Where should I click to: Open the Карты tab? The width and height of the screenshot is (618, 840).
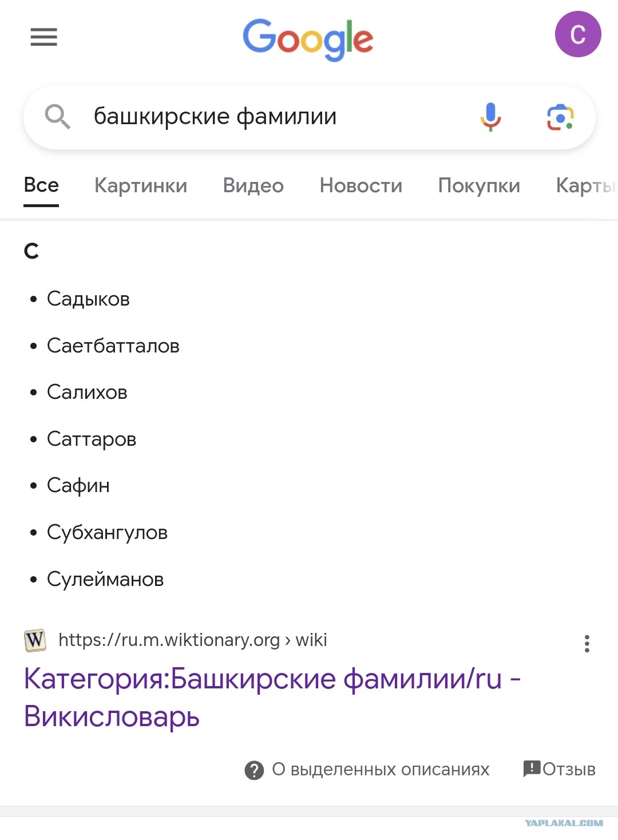pyautogui.click(x=586, y=185)
